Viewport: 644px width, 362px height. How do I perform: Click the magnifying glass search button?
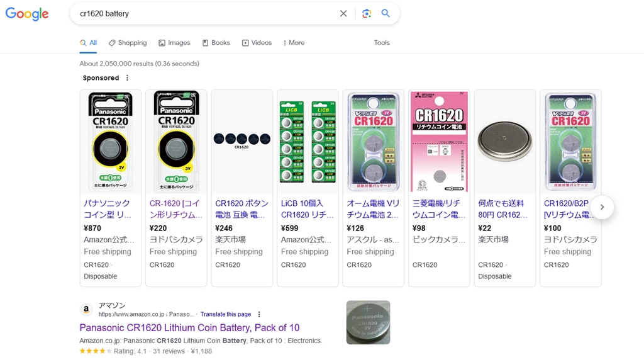click(386, 13)
